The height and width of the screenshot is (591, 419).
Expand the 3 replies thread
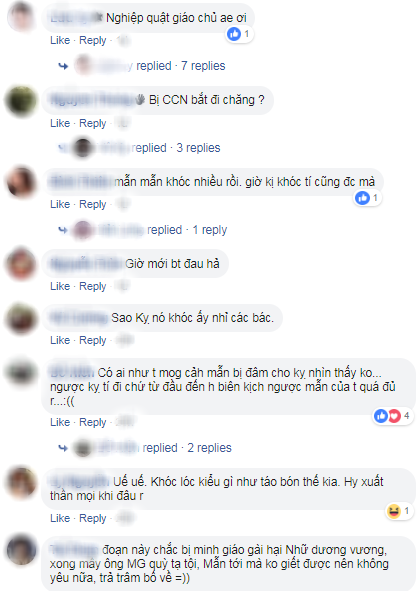(x=198, y=148)
